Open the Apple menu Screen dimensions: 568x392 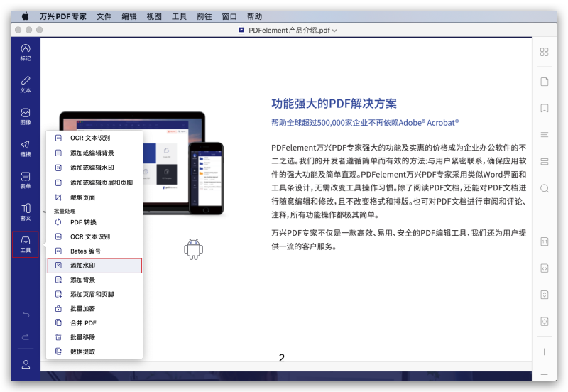[x=25, y=16]
